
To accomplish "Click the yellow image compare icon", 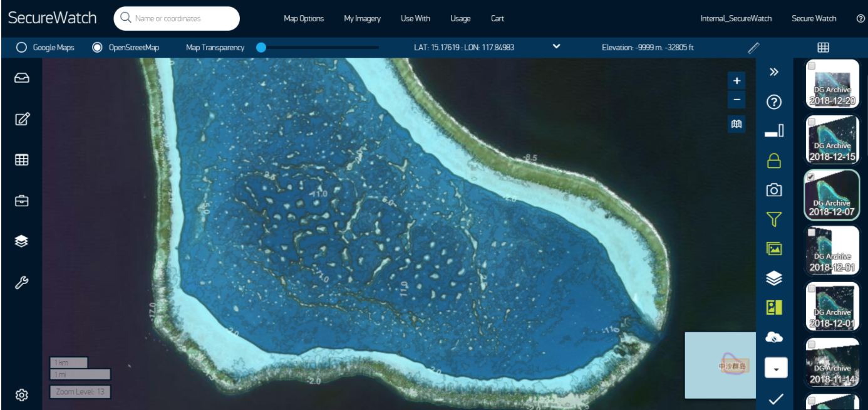I will coord(774,307).
